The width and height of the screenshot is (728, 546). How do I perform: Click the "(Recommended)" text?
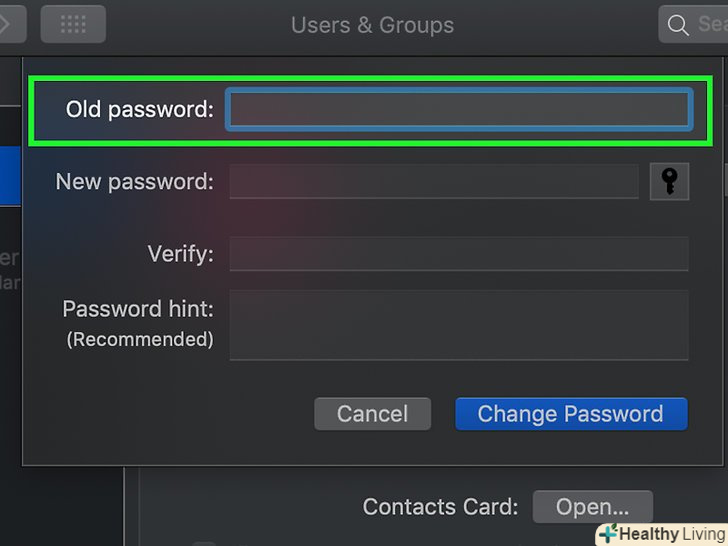[x=140, y=339]
